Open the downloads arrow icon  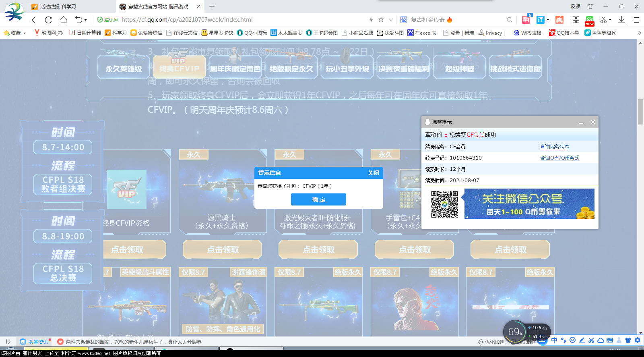[x=621, y=20]
